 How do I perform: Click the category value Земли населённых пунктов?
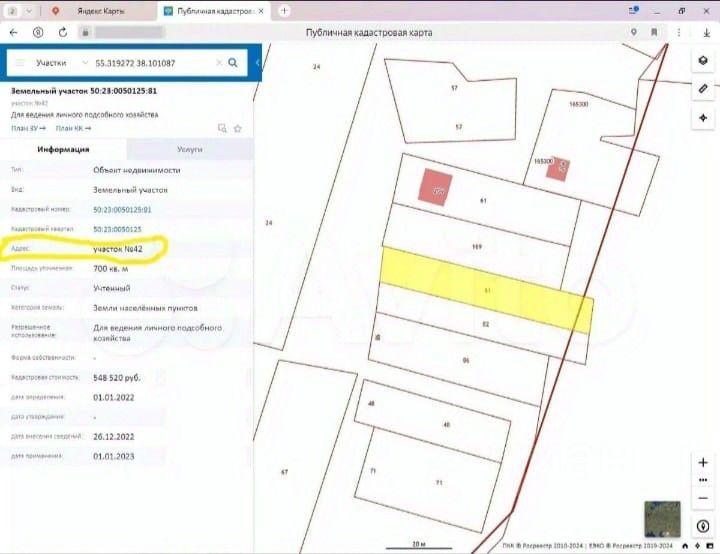[145, 308]
